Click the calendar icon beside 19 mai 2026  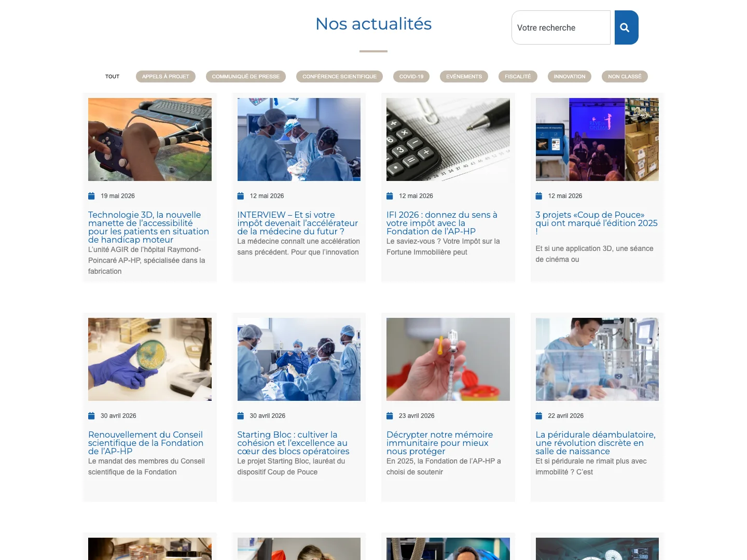click(x=91, y=196)
